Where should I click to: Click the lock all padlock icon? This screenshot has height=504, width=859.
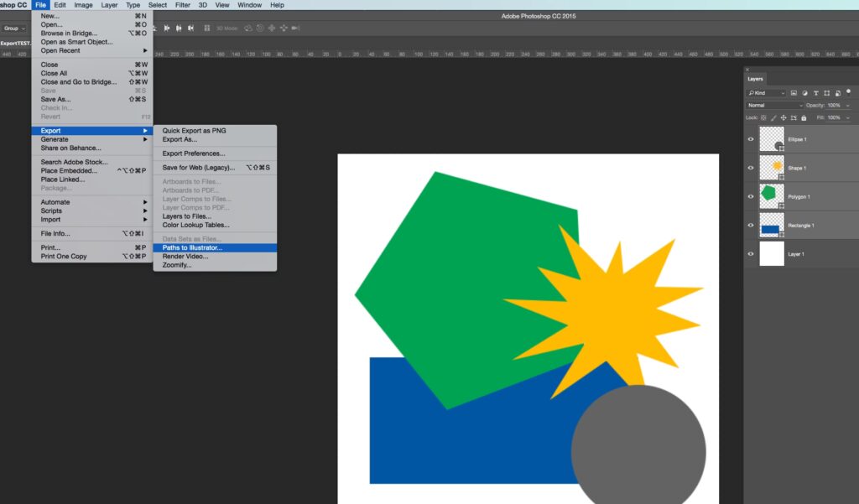[x=803, y=118]
